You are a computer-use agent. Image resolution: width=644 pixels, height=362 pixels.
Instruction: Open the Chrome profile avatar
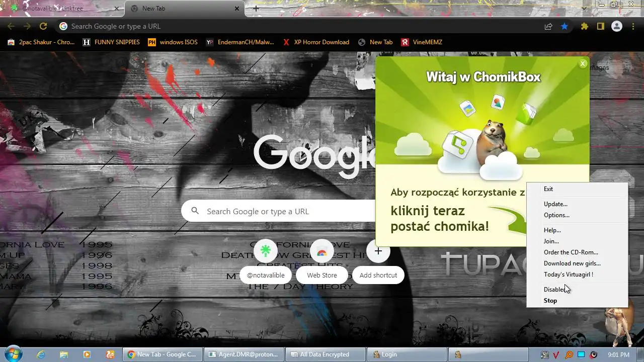click(x=617, y=26)
